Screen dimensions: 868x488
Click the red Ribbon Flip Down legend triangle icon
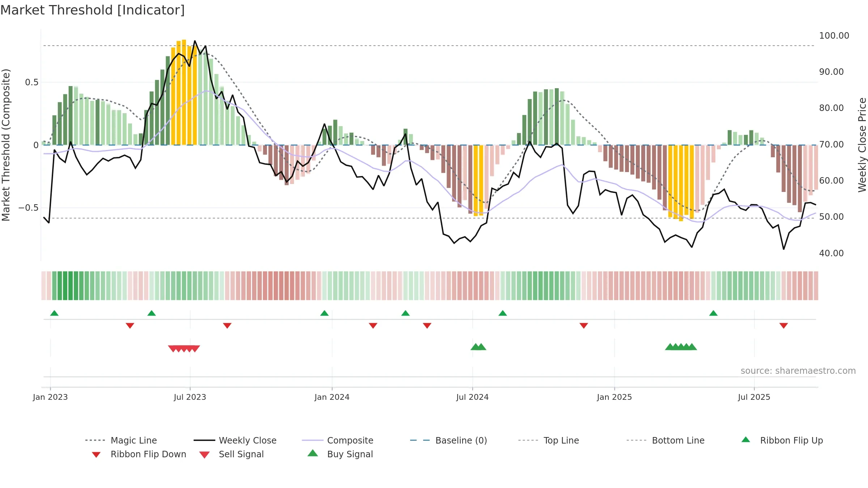pyautogui.click(x=96, y=455)
